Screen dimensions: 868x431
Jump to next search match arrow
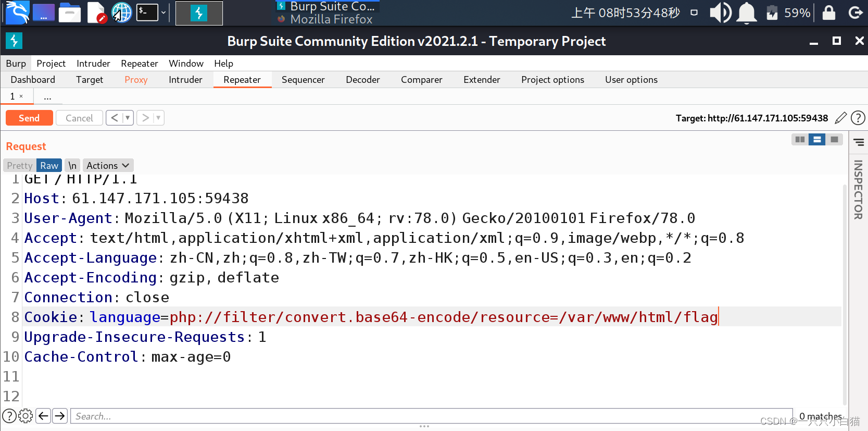click(x=60, y=416)
